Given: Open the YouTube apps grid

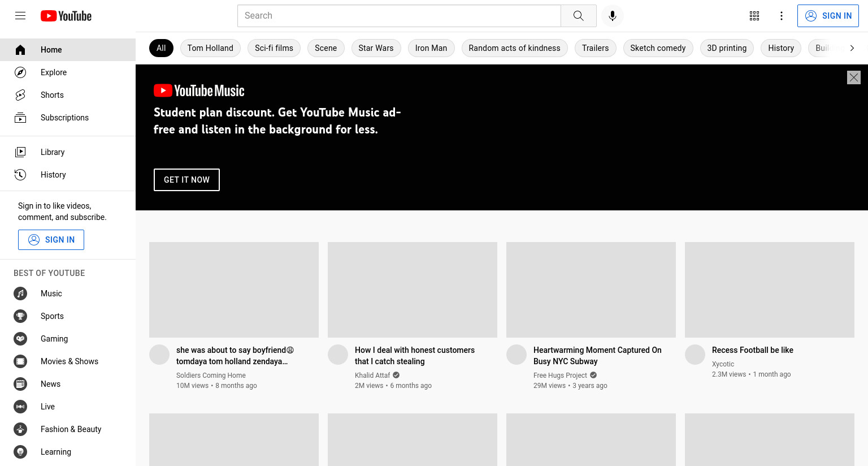Looking at the screenshot, I should (x=754, y=16).
